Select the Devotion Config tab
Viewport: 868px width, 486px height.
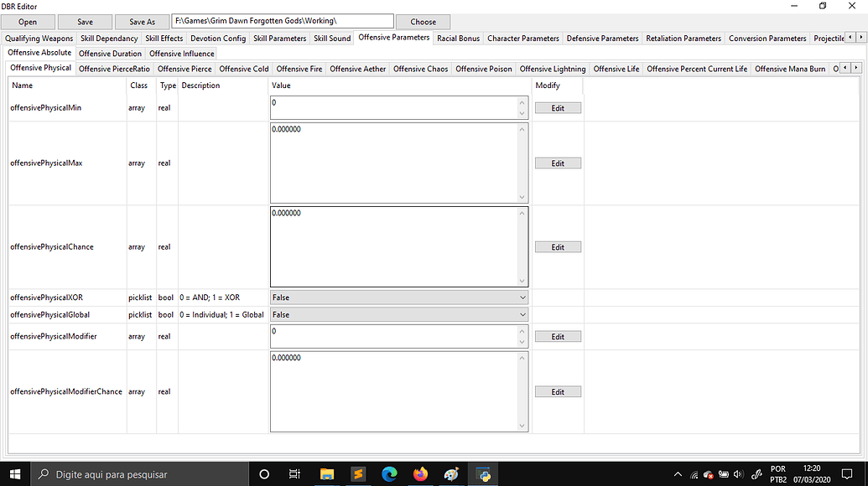[217, 38]
